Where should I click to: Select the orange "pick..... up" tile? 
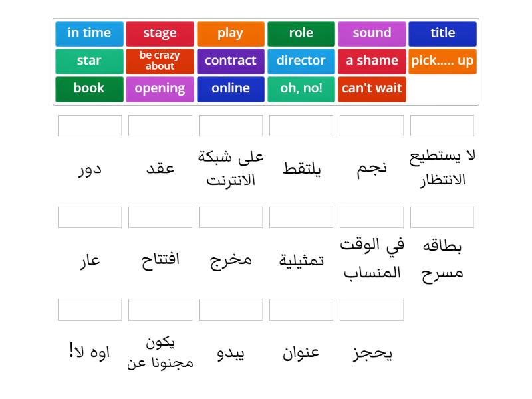pyautogui.click(x=442, y=61)
